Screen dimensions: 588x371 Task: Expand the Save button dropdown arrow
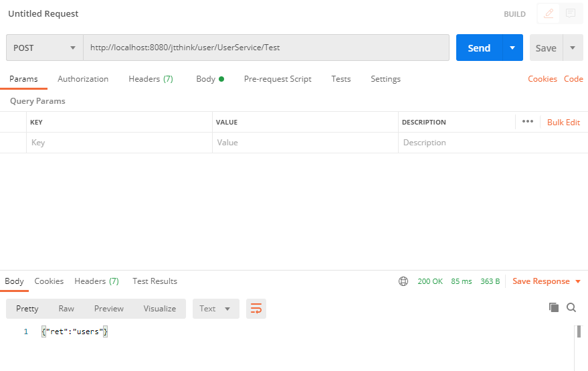[573, 48]
